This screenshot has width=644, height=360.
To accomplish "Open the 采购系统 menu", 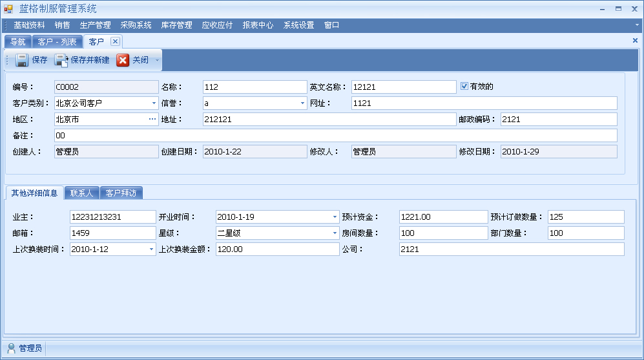I will [136, 25].
